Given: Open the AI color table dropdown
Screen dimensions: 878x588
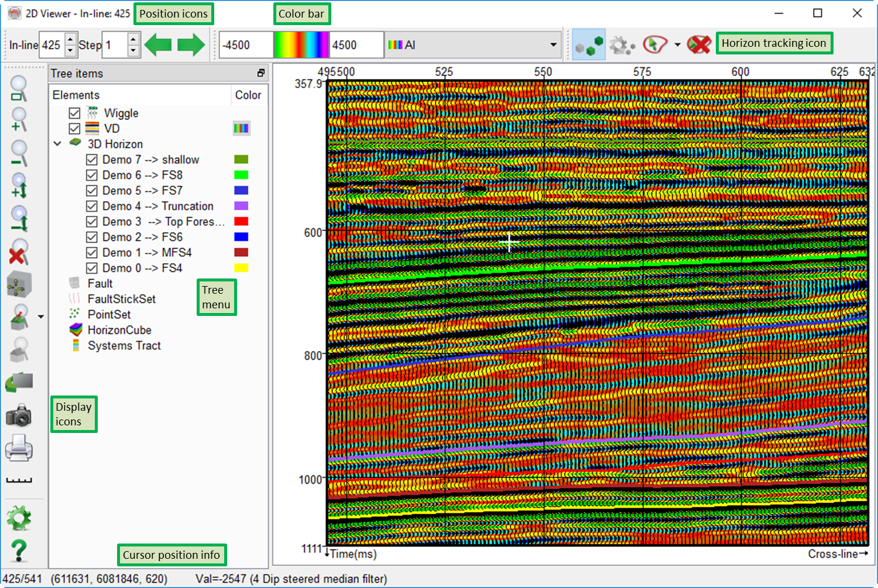Looking at the screenshot, I should pyautogui.click(x=553, y=45).
